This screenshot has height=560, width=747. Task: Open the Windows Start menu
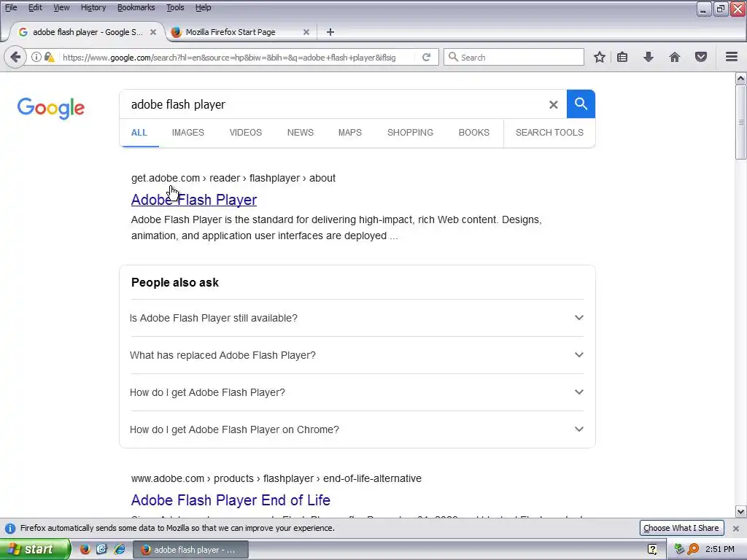[35, 549]
